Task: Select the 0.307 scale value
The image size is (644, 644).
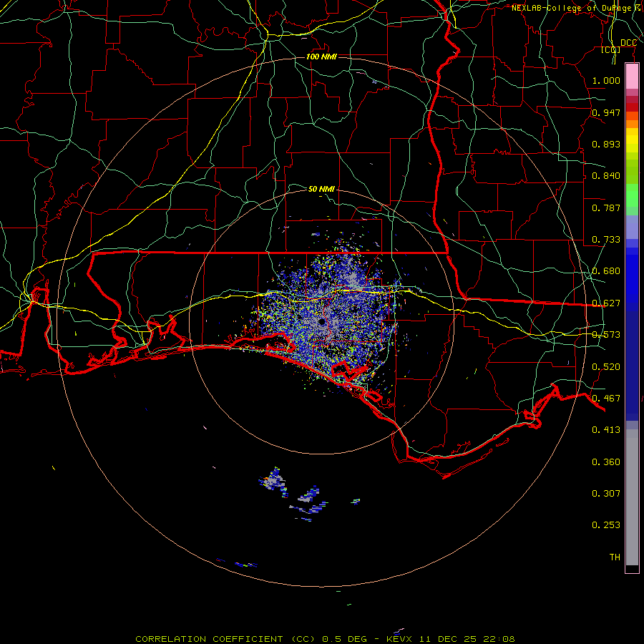Action: coord(606,494)
